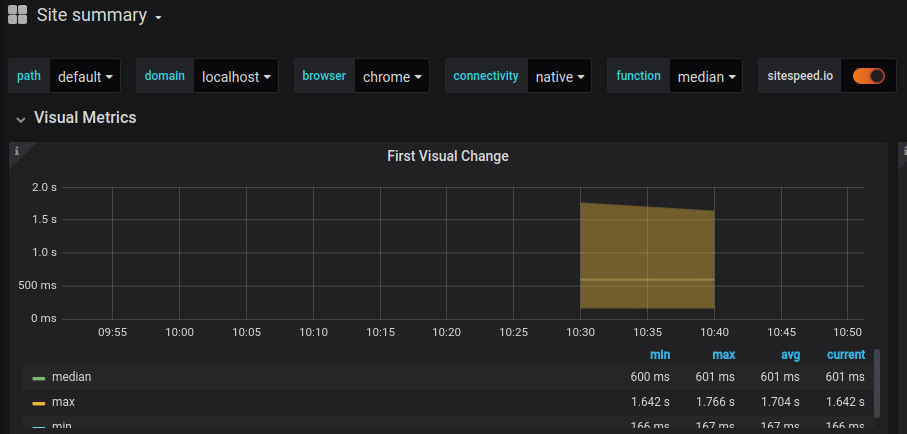Open the function median dropdown
Viewport: 907px width, 434px height.
[x=706, y=76]
